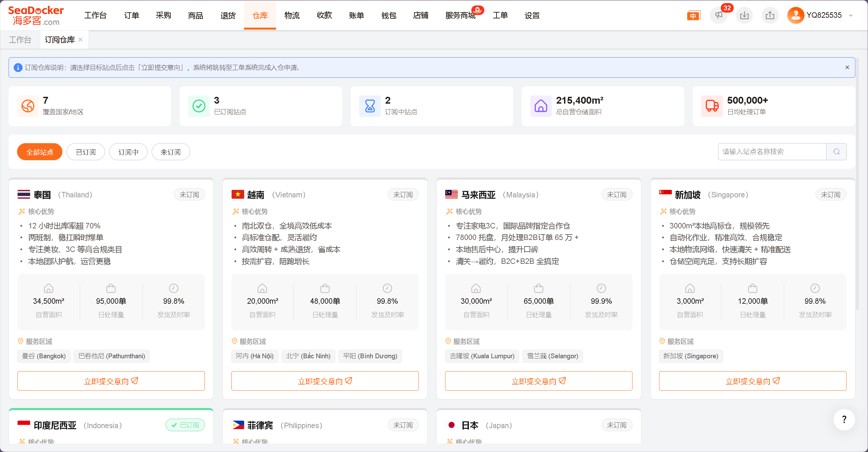Select the 订阅中 filter pill

128,152
